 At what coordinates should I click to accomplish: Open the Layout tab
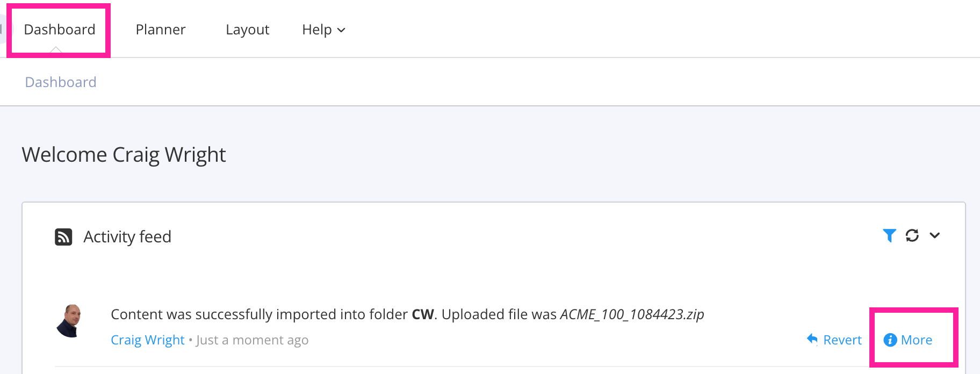pyautogui.click(x=247, y=30)
